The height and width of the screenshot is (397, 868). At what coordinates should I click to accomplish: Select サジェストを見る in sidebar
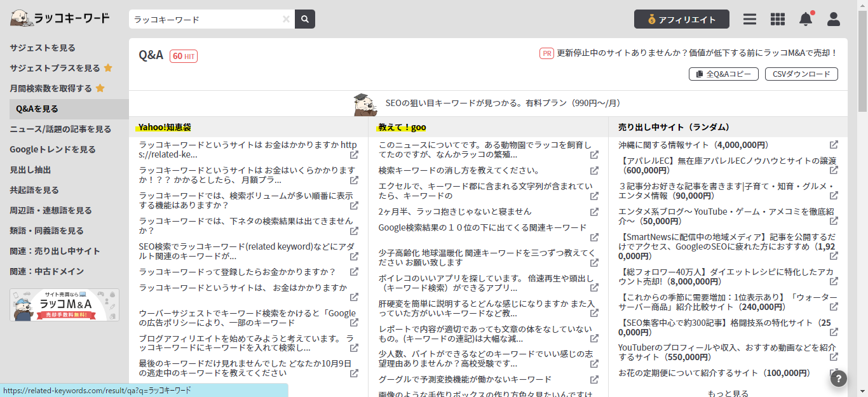pos(43,48)
